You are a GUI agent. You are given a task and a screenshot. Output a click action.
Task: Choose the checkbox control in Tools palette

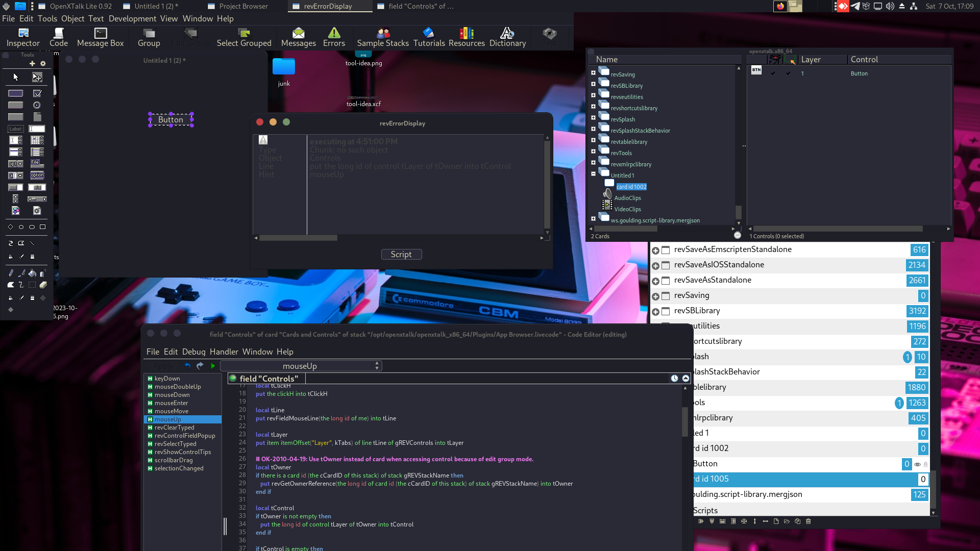[37, 93]
